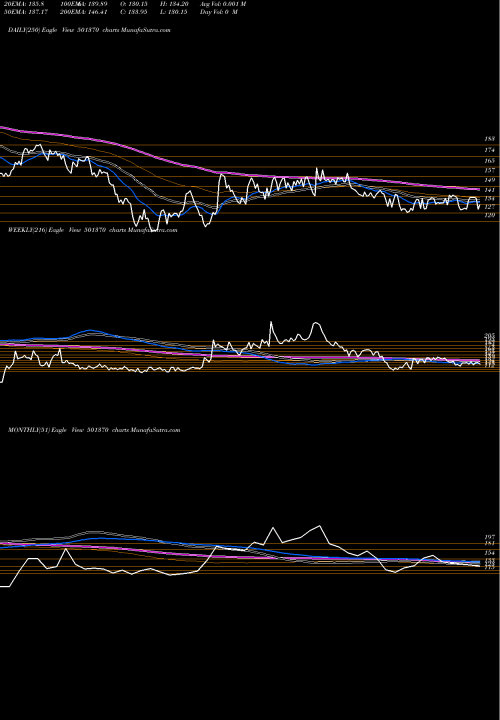Screen dimensions: 500x720
Task: Click the Avg Vol readout
Action: [x=223, y=4]
